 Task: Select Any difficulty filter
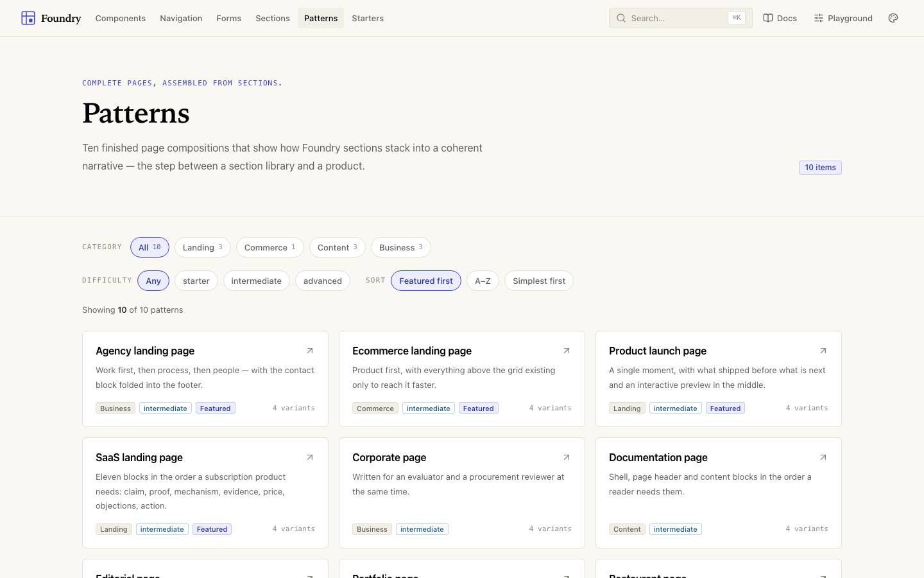coord(153,281)
